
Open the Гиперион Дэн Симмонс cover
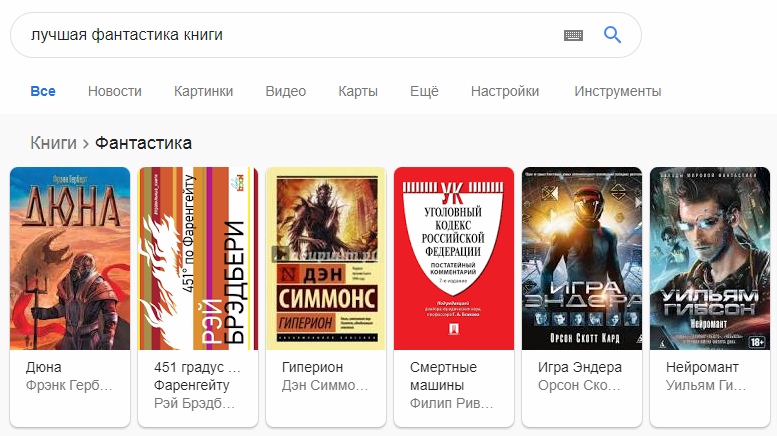click(326, 258)
